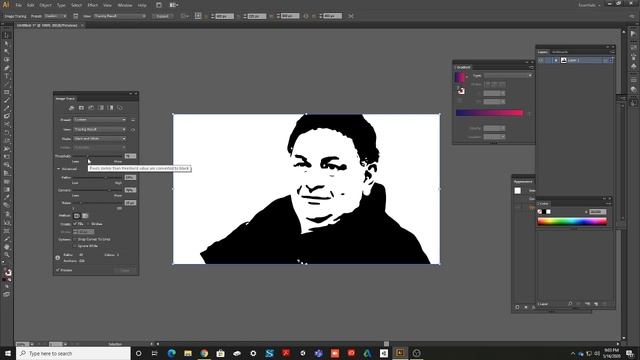Click the Noise slider track
The image size is (640, 360).
(98, 203)
